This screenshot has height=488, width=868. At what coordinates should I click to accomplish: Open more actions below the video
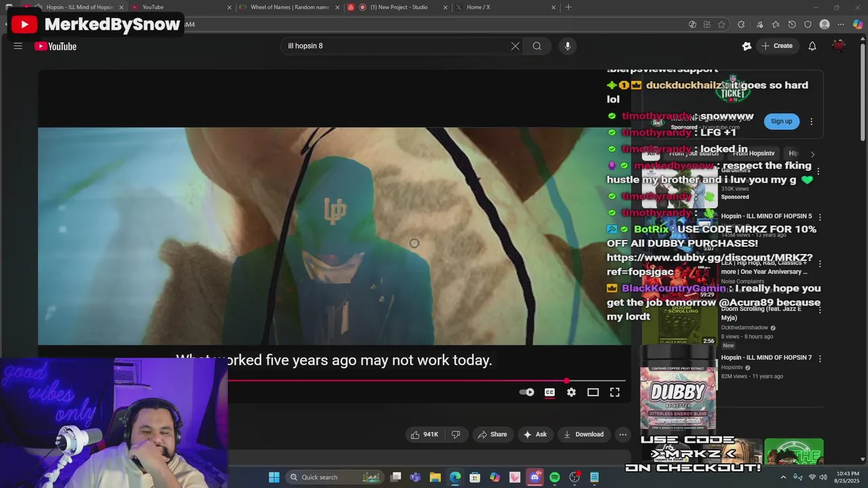(623, 434)
